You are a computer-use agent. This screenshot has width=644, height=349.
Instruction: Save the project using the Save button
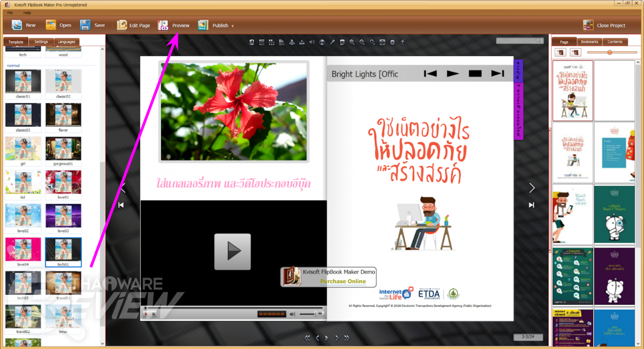coord(92,25)
